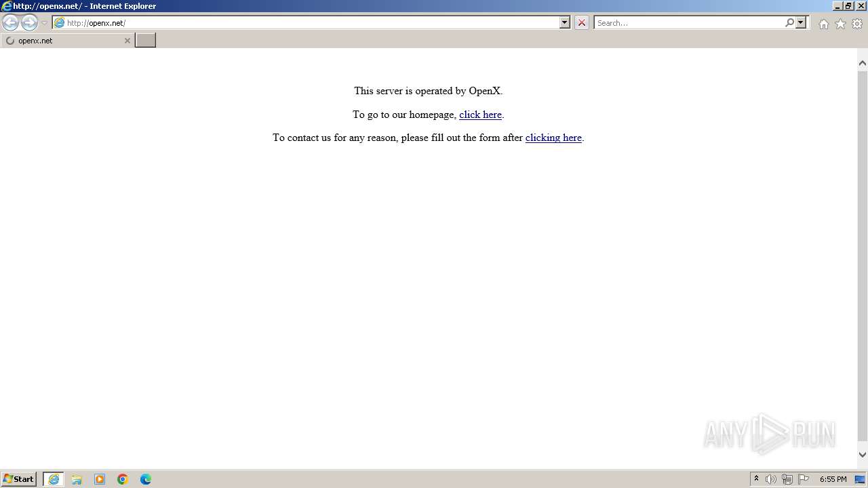Close the openx.net tab

pyautogui.click(x=127, y=41)
